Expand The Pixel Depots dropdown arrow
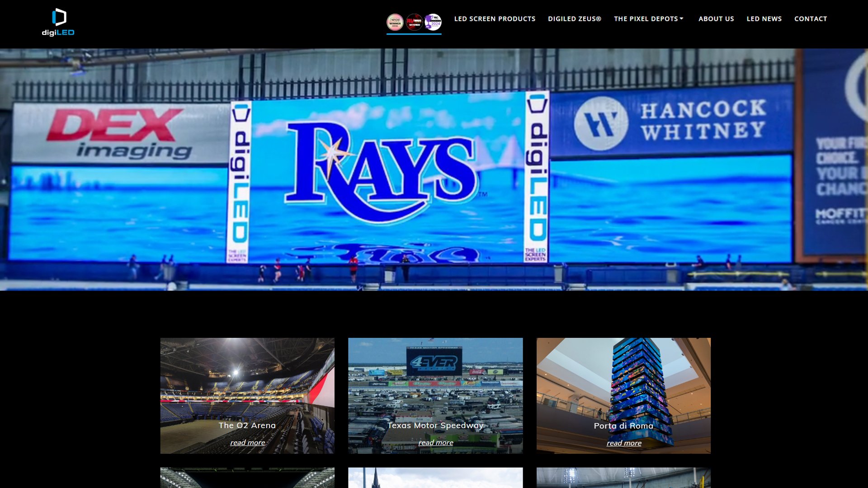Screen dimensions: 868x488 [x=682, y=19]
